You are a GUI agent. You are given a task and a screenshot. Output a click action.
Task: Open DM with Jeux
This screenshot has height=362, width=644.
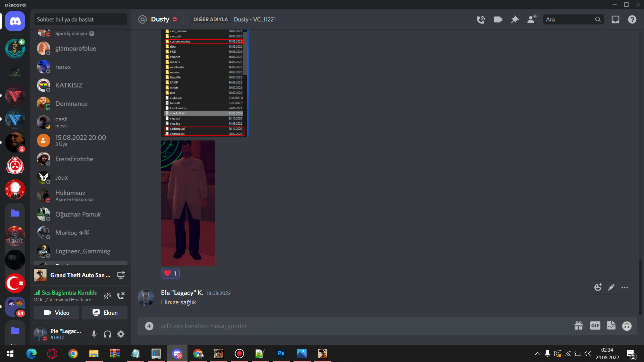[80, 177]
